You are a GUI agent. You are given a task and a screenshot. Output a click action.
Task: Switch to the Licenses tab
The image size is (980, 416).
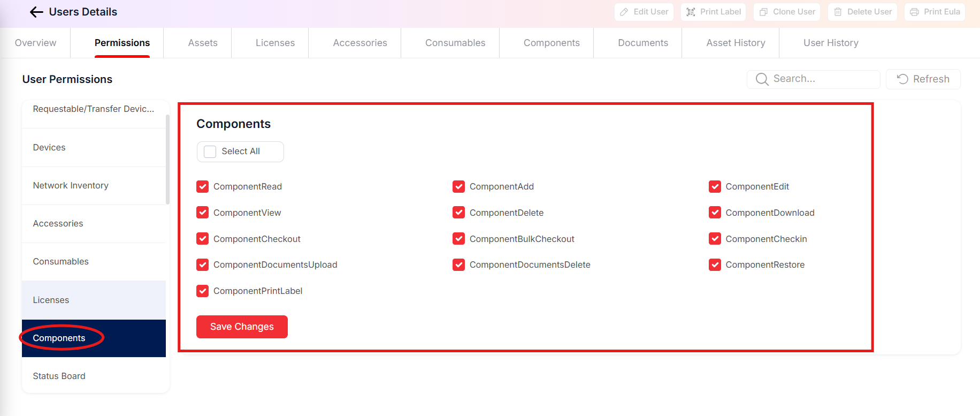point(275,43)
